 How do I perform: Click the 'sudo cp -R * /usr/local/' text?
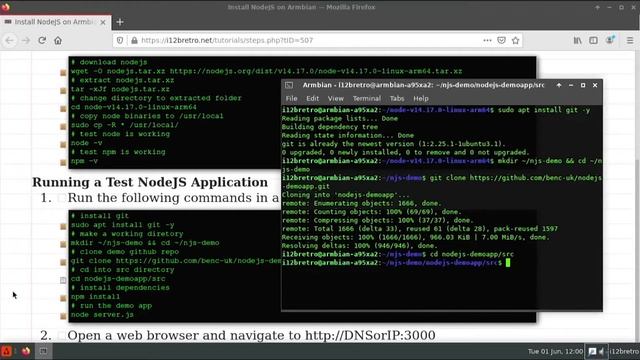[x=124, y=125]
